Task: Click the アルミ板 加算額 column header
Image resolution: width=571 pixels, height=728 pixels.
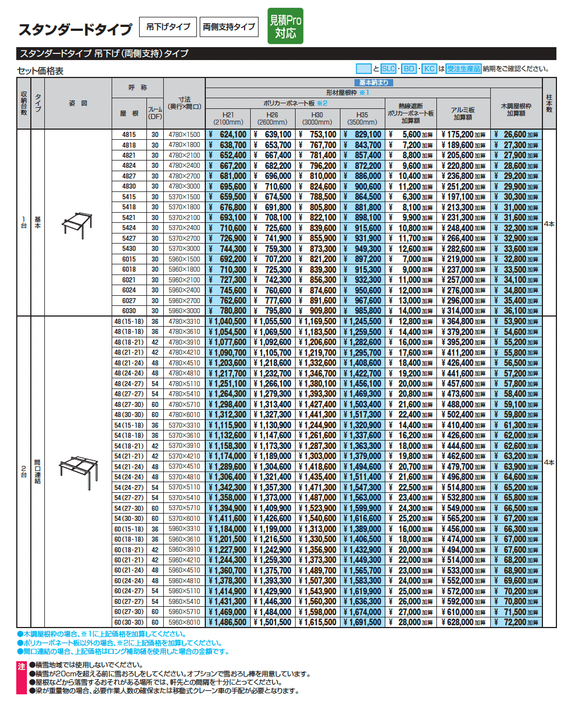Action: 463,113
